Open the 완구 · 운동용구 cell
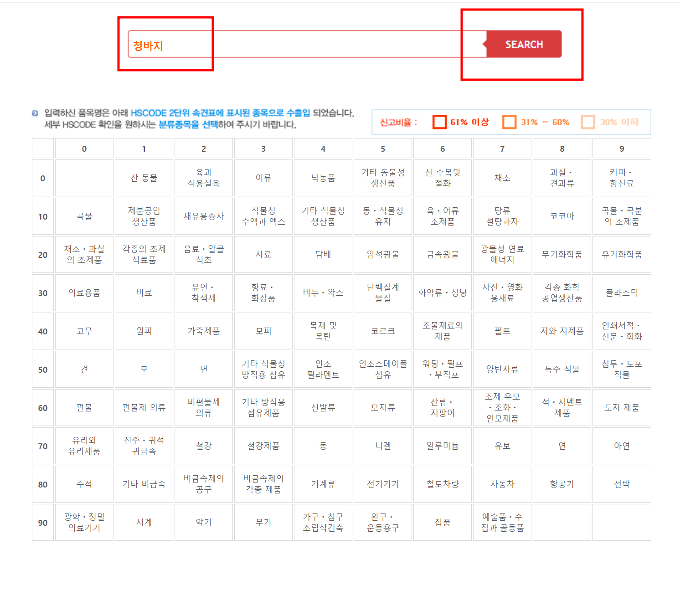This screenshot has width=680, height=616. (383, 523)
